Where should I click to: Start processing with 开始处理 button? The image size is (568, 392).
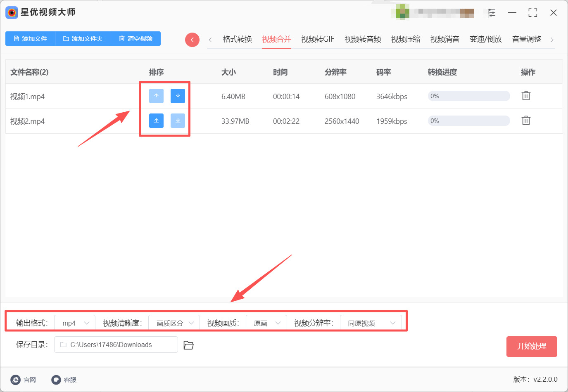tap(532, 347)
